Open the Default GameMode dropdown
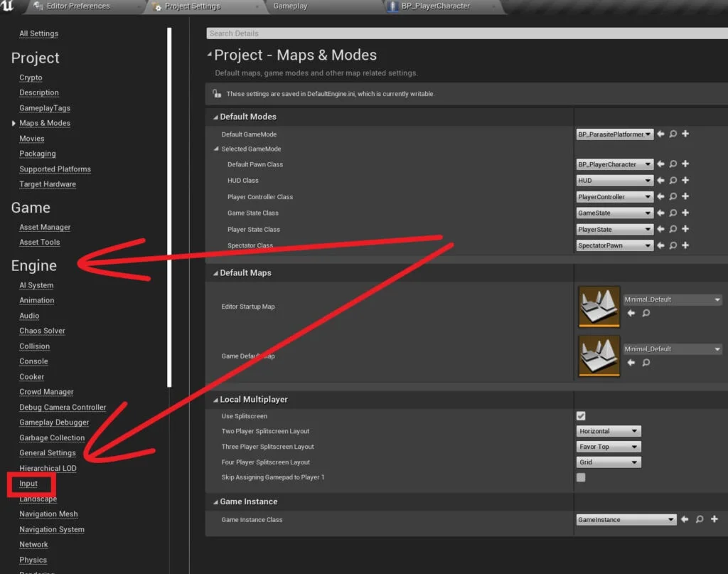 [615, 134]
